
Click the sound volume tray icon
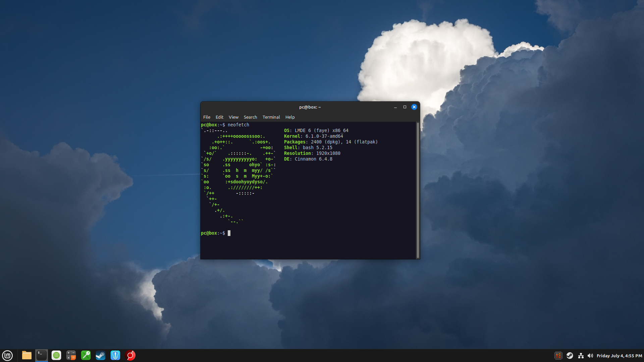click(x=590, y=356)
